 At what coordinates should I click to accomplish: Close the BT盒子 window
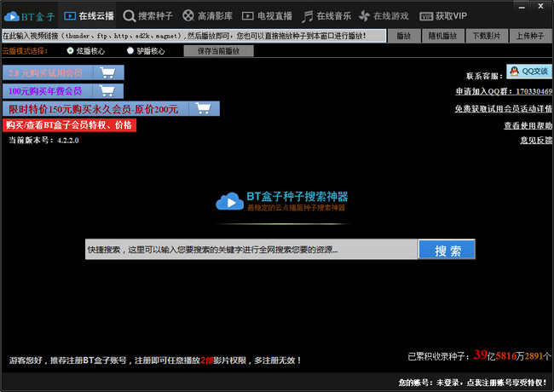540,6
